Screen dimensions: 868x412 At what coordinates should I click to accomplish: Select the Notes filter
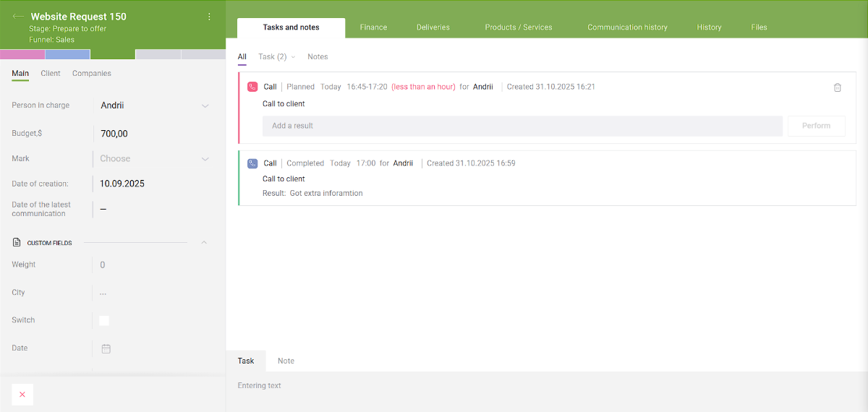point(318,57)
